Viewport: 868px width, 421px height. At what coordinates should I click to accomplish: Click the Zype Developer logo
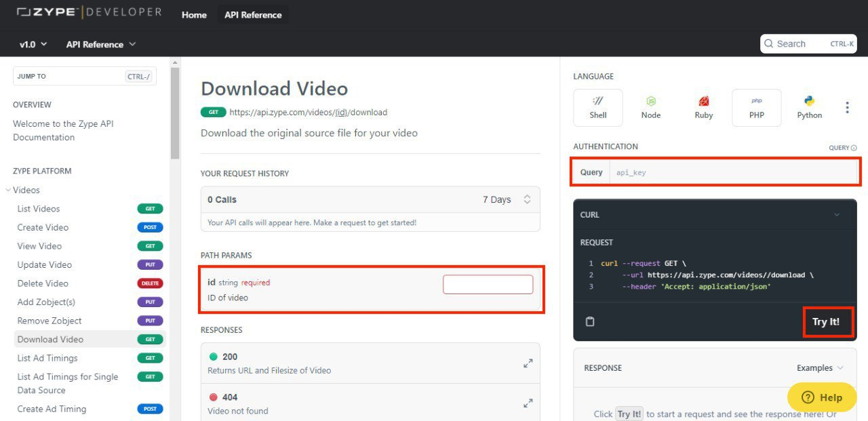[90, 12]
